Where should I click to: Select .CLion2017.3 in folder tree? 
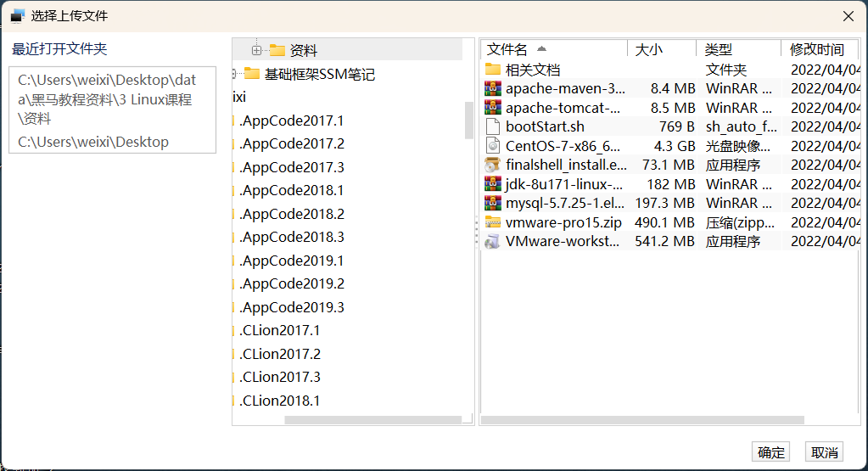point(279,377)
